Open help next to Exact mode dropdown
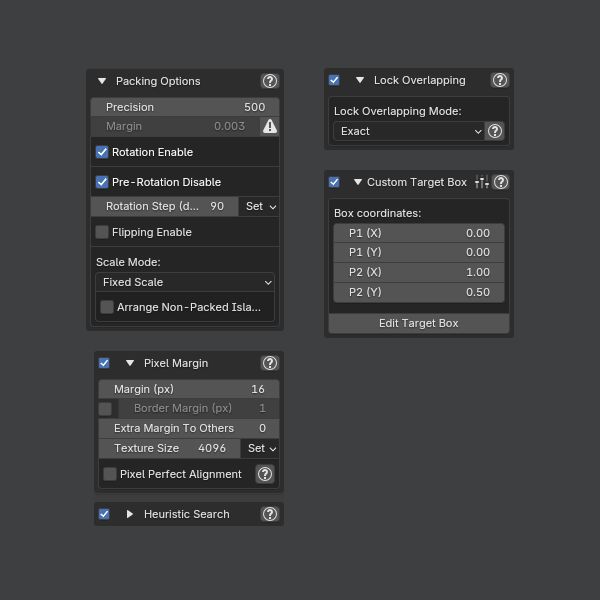This screenshot has height=600, width=600. coord(495,131)
